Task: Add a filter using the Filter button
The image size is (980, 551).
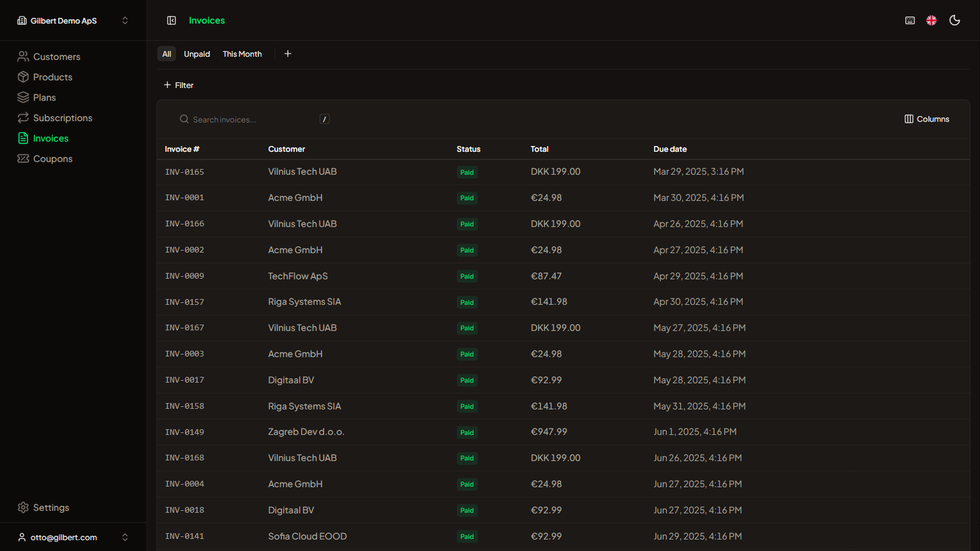Action: [179, 85]
